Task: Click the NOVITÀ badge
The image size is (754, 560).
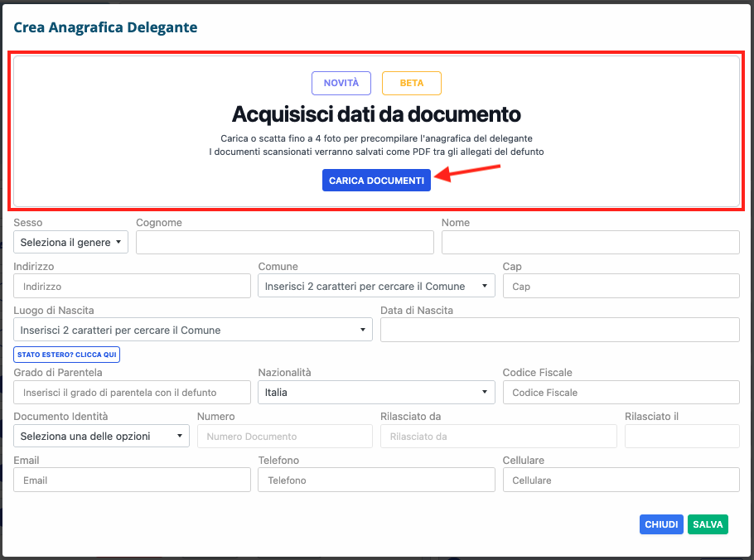Action: click(341, 84)
